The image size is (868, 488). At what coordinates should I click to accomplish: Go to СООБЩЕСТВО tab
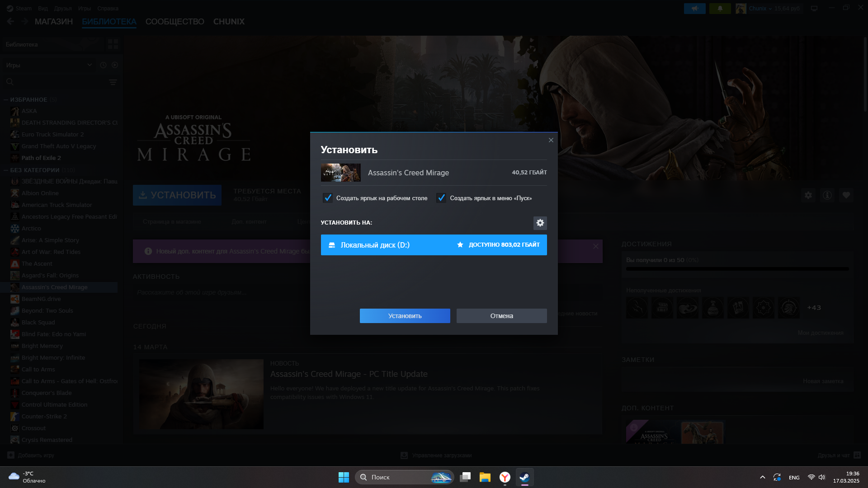[x=175, y=22]
